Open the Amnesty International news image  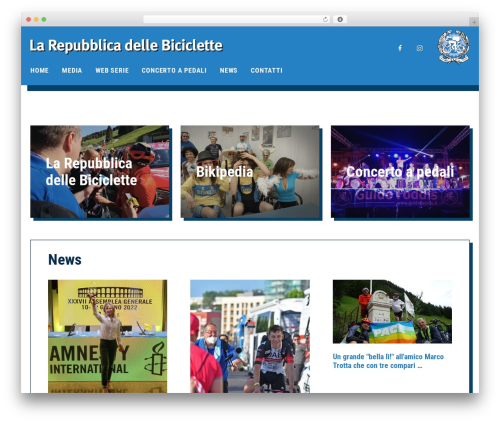[x=107, y=336]
